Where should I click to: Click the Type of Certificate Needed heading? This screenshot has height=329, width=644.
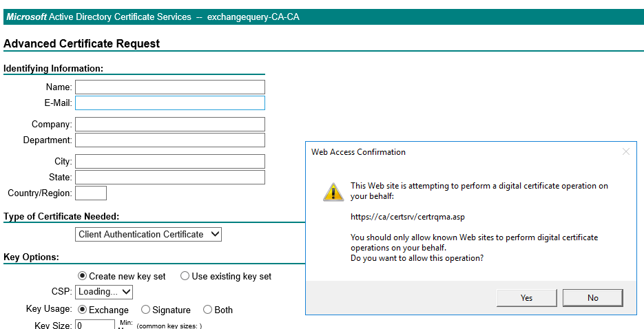click(61, 216)
